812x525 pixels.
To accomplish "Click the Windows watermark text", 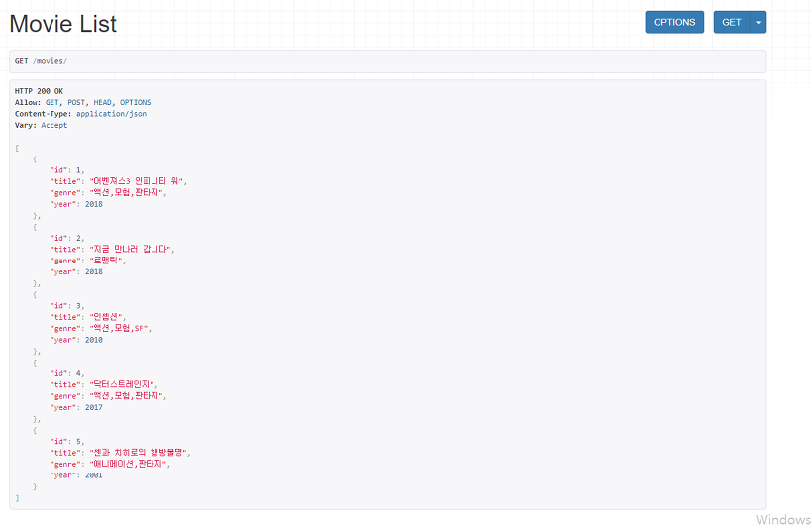I will (x=783, y=519).
